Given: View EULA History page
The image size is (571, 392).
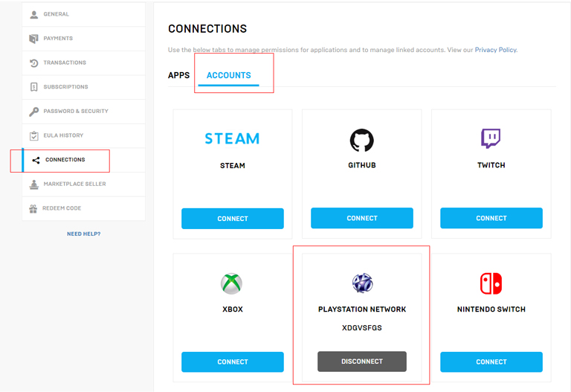Looking at the screenshot, I should (63, 135).
